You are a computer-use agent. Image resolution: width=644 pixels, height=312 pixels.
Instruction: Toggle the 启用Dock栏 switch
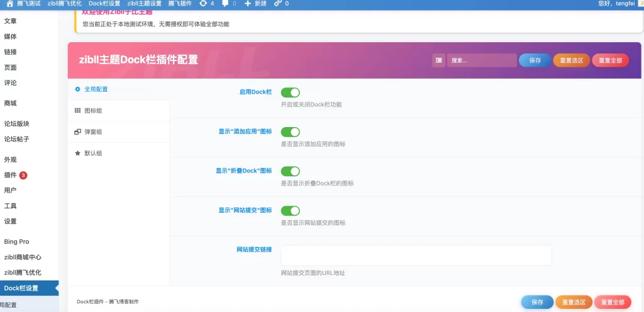click(291, 92)
